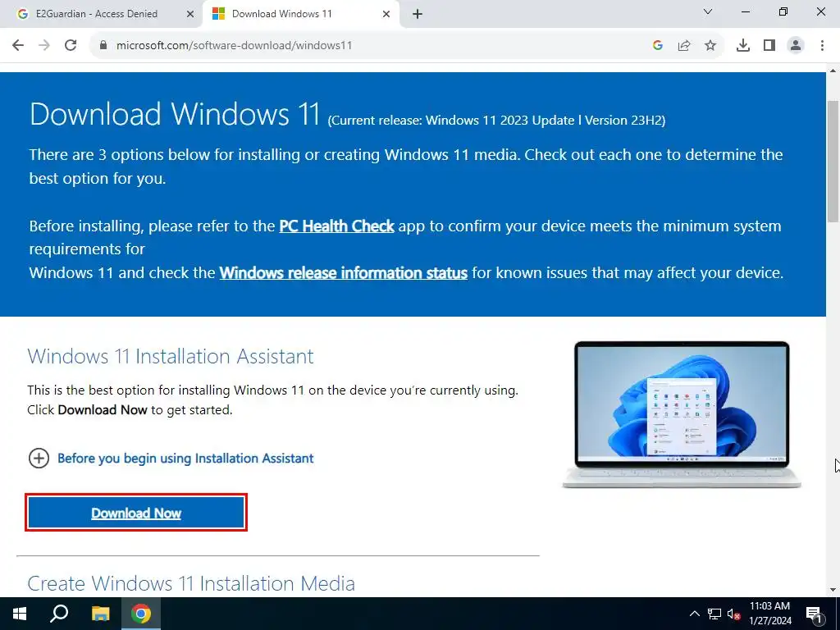The height and width of the screenshot is (630, 840).
Task: Close the E2Guardian - Access Denied tab
Action: click(190, 15)
